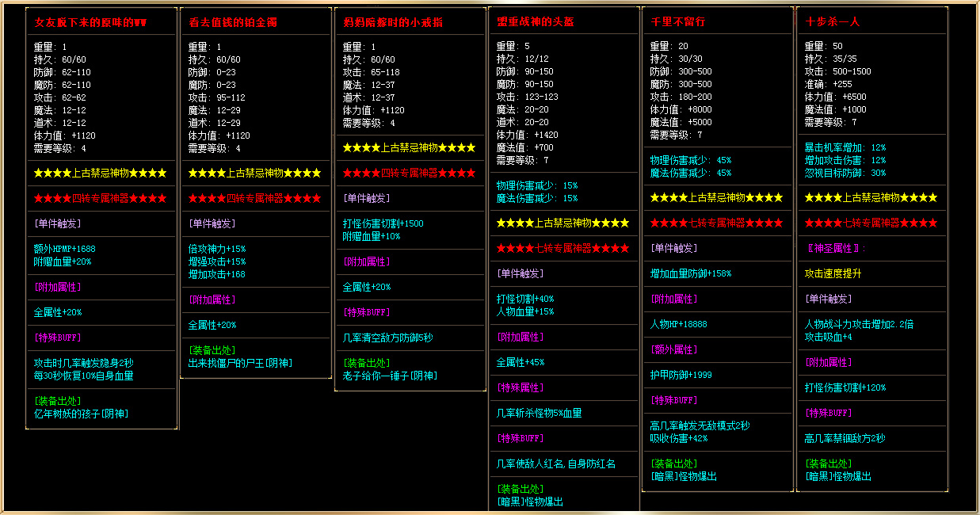Select the 千里不留行 item title
Image resolution: width=980 pixels, height=515 pixels.
(x=677, y=22)
